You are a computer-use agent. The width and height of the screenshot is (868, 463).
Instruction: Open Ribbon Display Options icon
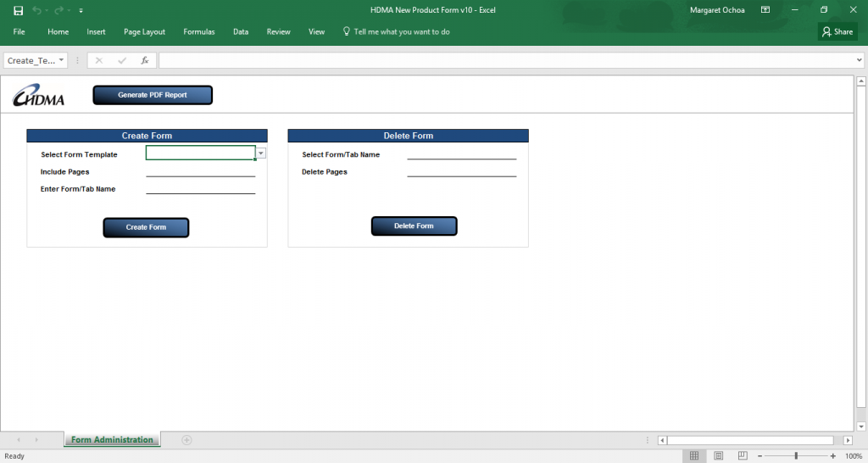tap(765, 10)
